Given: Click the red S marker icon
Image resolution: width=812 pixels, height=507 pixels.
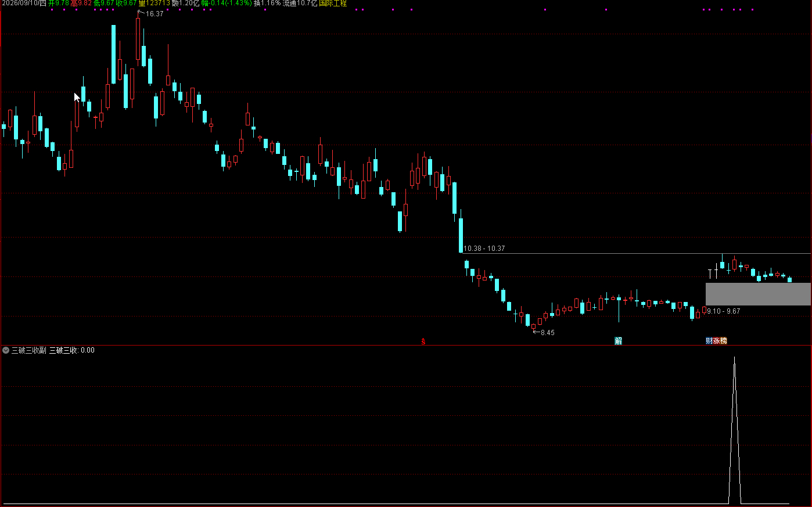Looking at the screenshot, I should [423, 341].
